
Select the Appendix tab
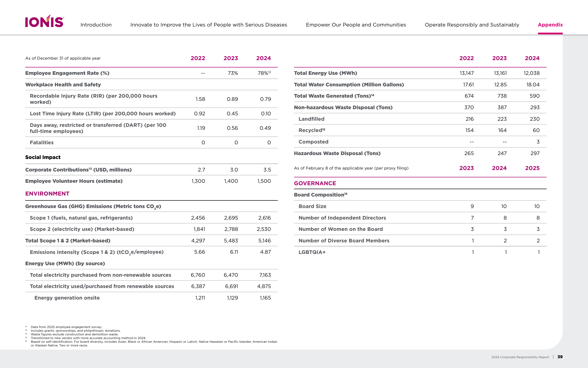point(550,25)
